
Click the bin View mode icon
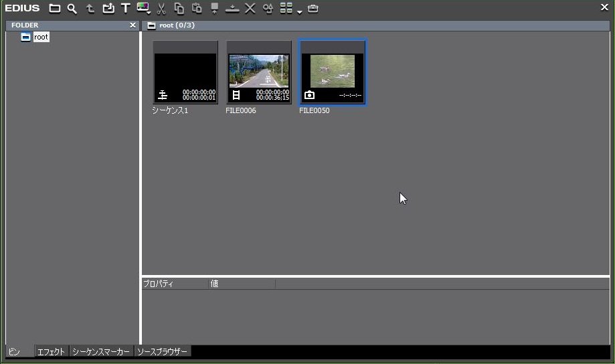[x=286, y=8]
